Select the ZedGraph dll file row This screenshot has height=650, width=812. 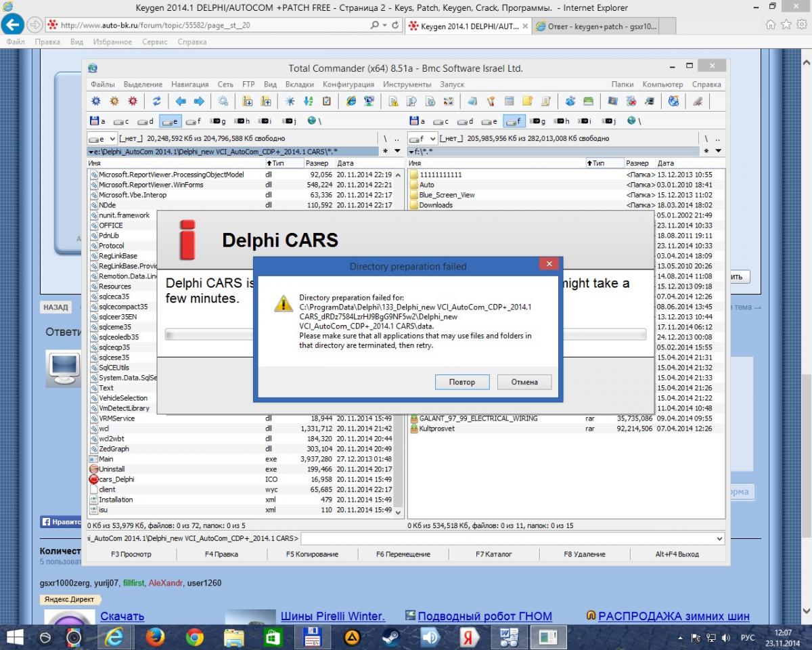[x=240, y=449]
